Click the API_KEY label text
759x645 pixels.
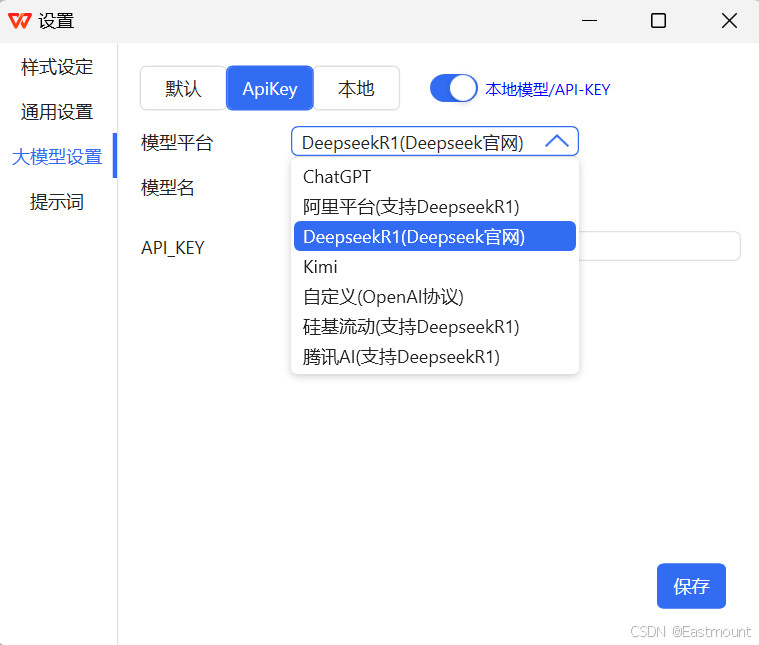tap(172, 248)
